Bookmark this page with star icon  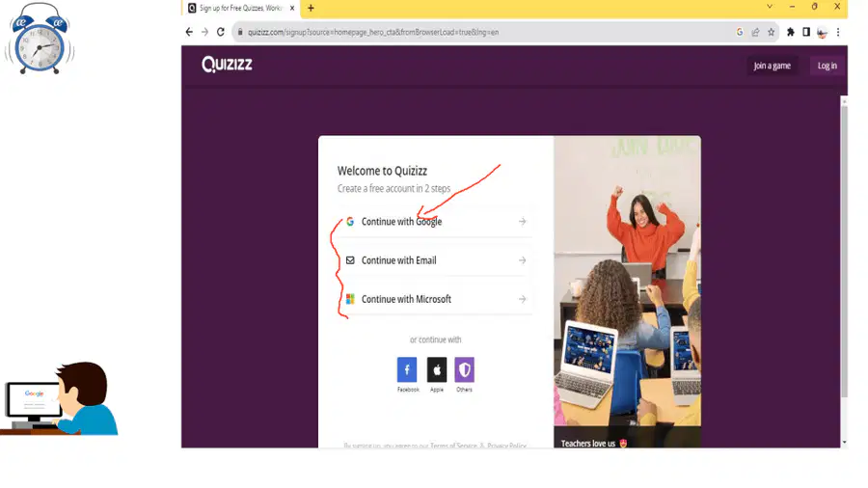click(x=772, y=32)
